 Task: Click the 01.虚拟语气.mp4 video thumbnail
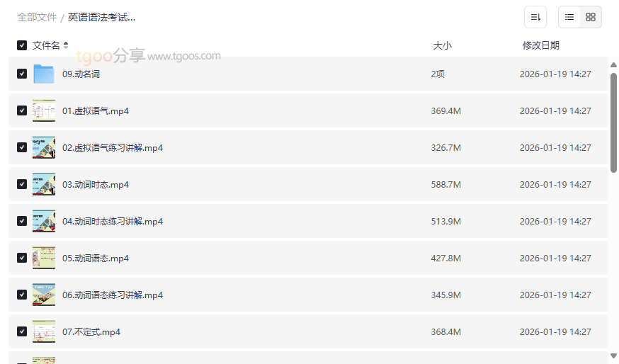[44, 110]
